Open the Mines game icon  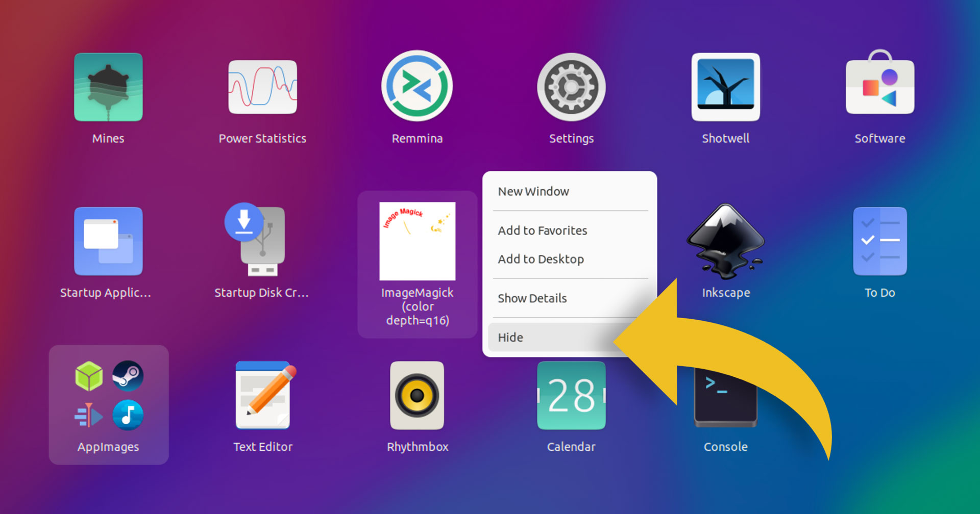(108, 87)
